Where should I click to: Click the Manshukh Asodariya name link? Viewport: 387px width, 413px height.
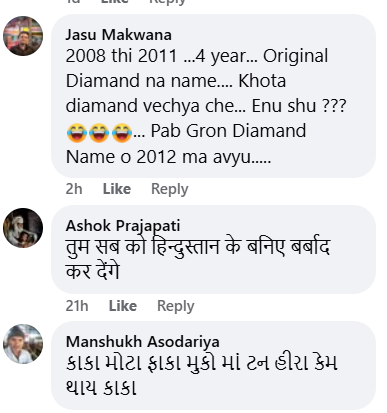[x=143, y=342]
